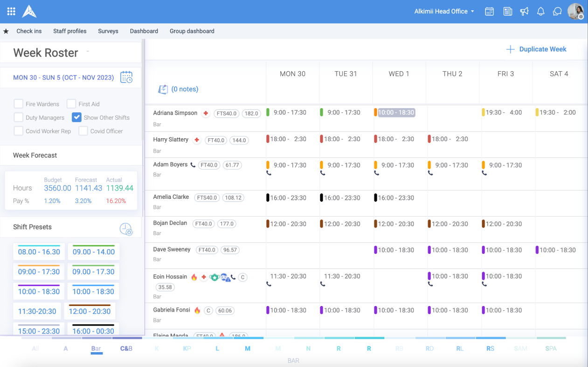Open the chat messages icon
Image resolution: width=588 pixels, height=367 pixels.
click(x=557, y=12)
